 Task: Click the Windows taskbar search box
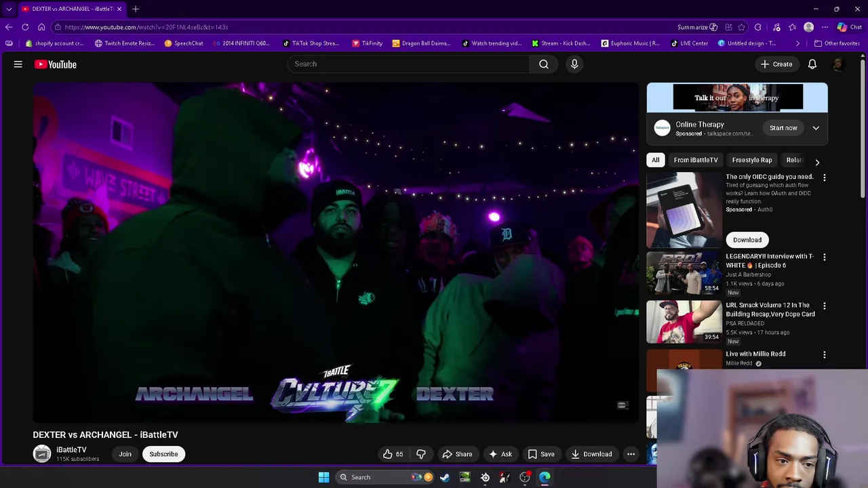(x=385, y=477)
